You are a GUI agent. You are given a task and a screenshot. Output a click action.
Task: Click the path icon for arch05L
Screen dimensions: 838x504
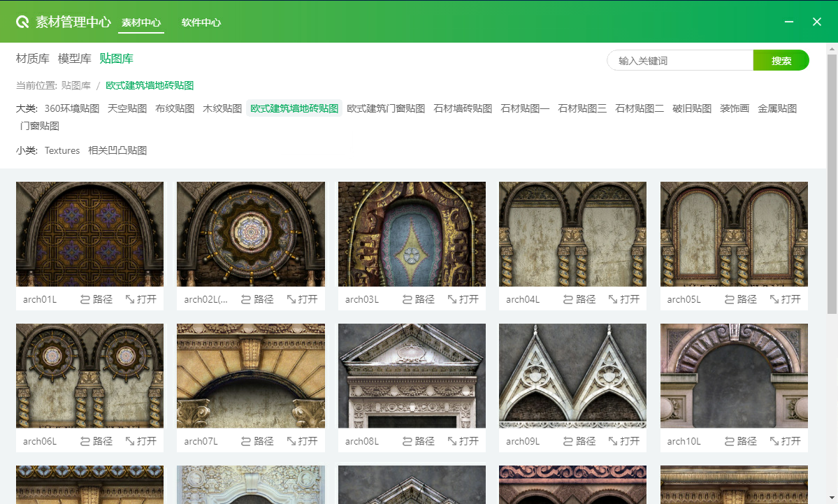pyautogui.click(x=730, y=299)
